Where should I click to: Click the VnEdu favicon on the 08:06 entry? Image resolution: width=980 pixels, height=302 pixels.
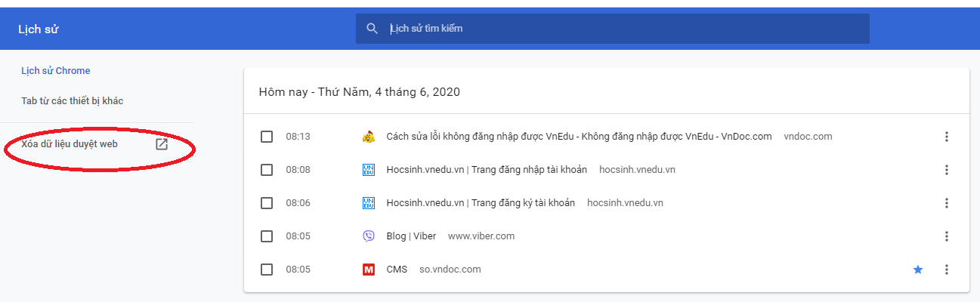coord(369,203)
